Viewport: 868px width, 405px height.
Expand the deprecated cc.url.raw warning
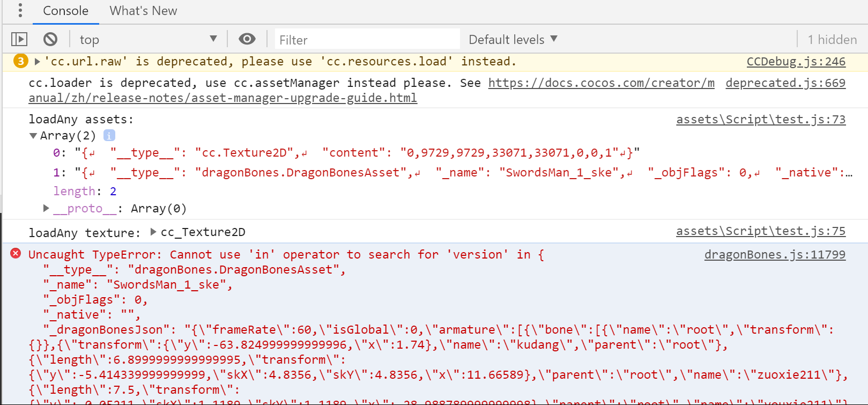38,62
